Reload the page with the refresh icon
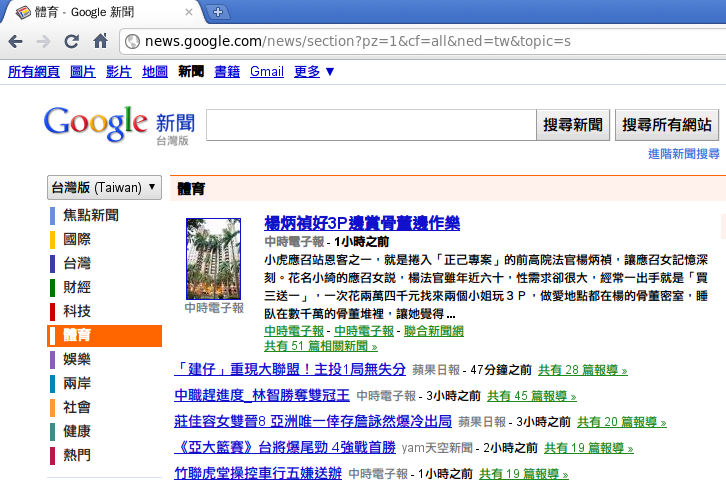Image resolution: width=726 pixels, height=490 pixels. pos(72,41)
